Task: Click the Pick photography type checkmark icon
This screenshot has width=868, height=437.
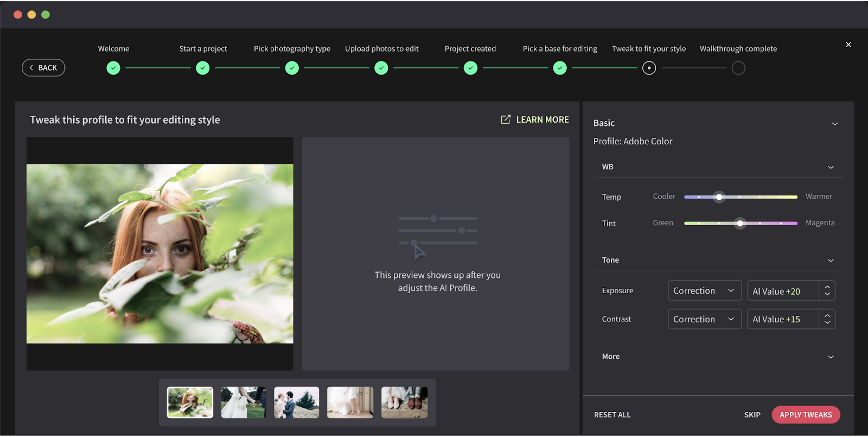Action: [292, 68]
